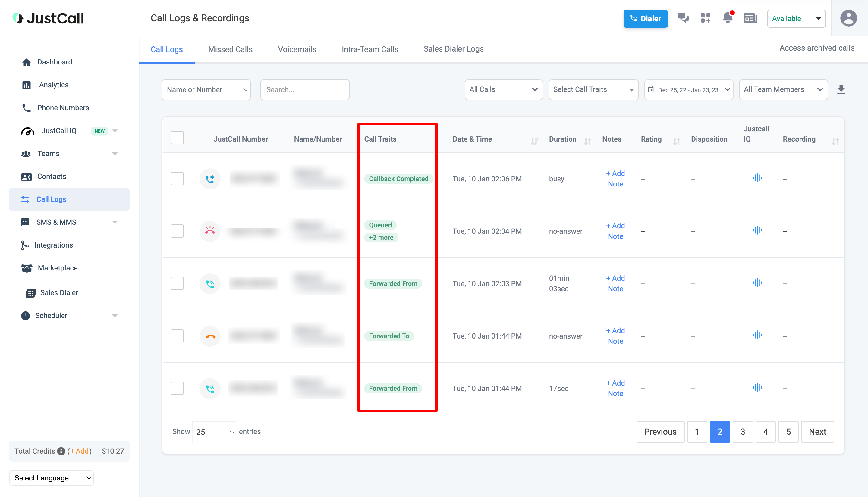Open the chat messages icon in header
The height and width of the screenshot is (497, 868).
683,18
